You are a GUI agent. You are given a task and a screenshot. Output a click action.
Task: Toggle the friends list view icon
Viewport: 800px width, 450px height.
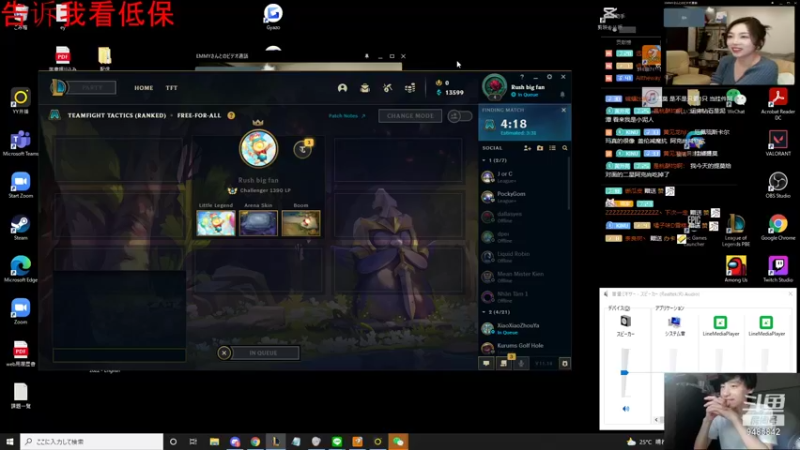pos(553,148)
